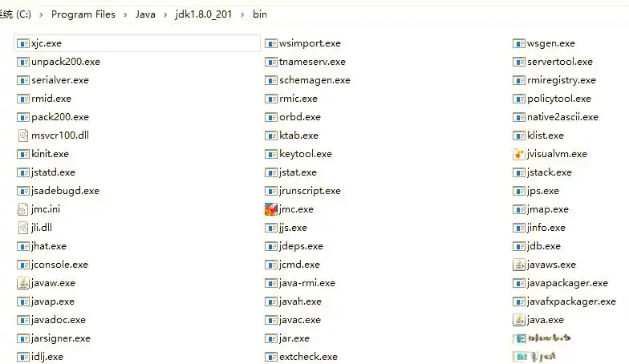The width and height of the screenshot is (629, 364).
Task: Click the javac.exe file icon
Action: tap(271, 320)
